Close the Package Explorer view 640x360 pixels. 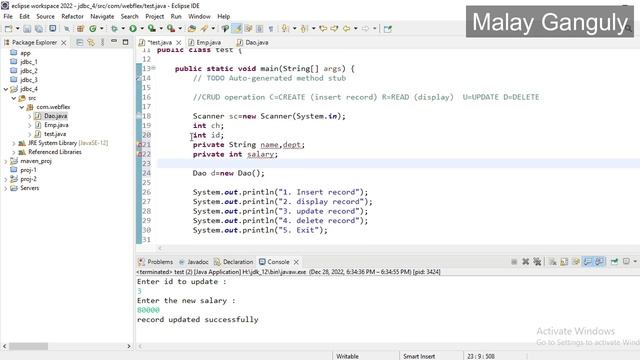pos(63,42)
